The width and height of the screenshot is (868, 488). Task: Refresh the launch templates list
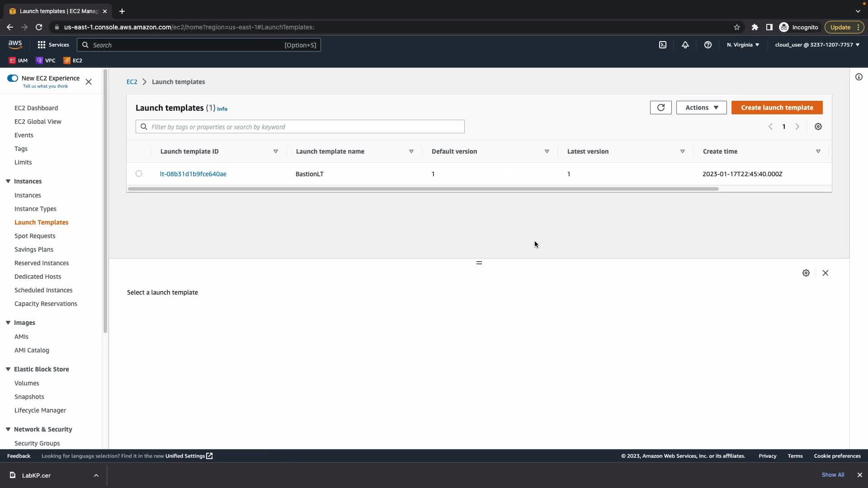(660, 108)
